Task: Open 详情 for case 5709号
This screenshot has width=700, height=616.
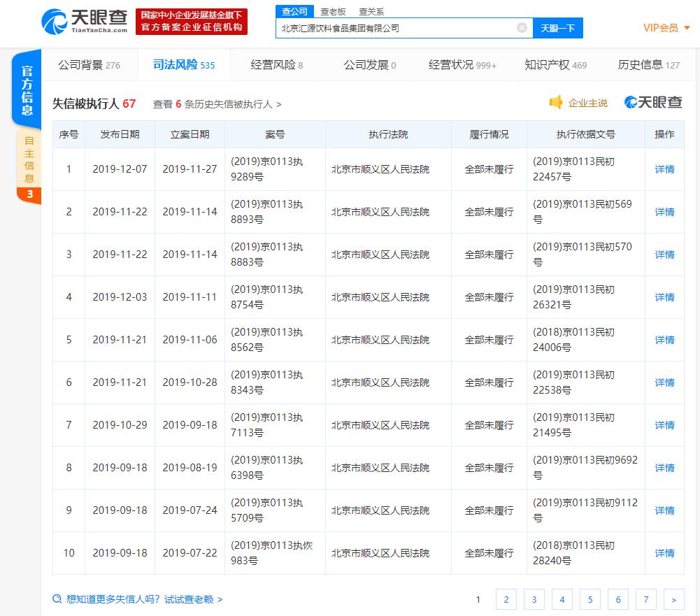Action: [x=664, y=510]
